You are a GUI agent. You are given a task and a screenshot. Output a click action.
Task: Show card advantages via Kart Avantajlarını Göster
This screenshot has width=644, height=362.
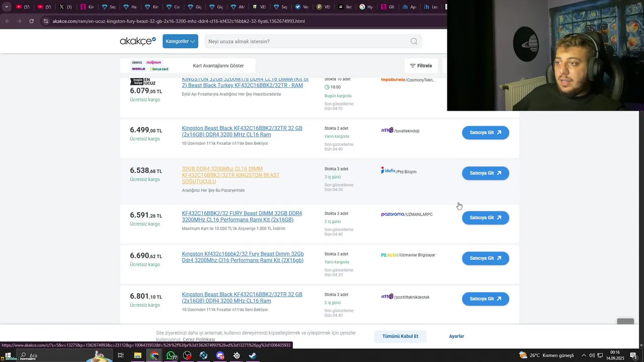coord(218,66)
